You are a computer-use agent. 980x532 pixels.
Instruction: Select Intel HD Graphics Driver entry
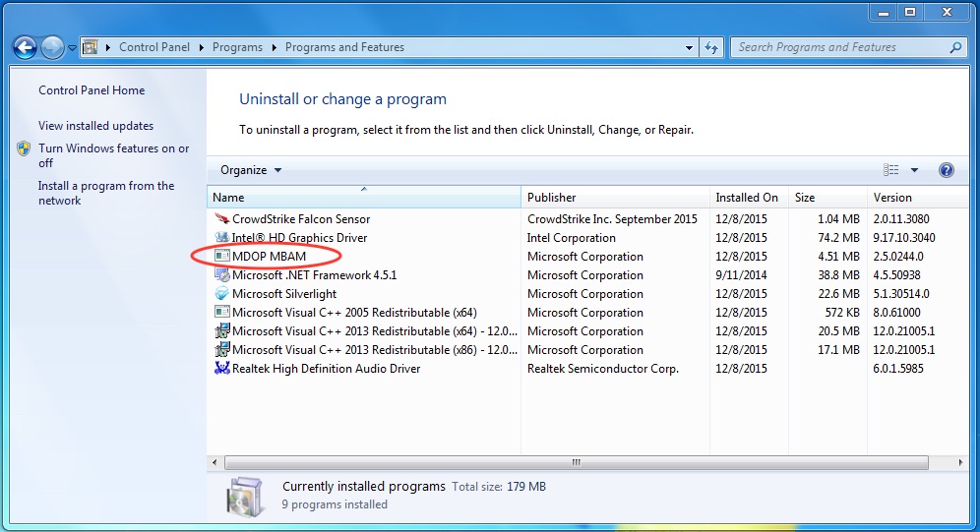click(x=299, y=238)
